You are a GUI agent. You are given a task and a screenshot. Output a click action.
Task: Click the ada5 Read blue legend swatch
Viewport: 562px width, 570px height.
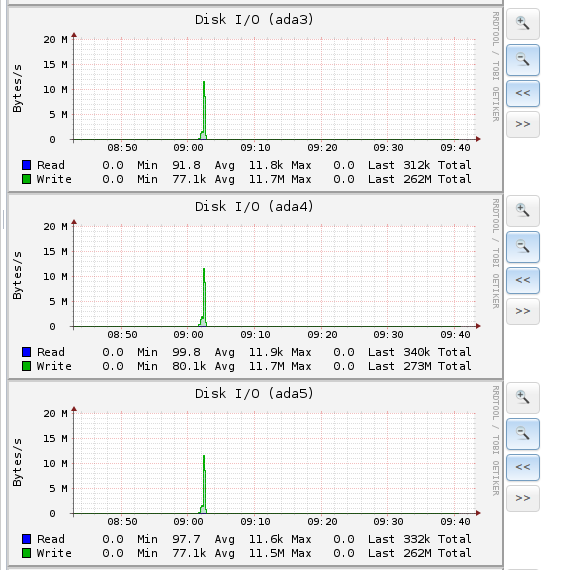click(x=26, y=539)
